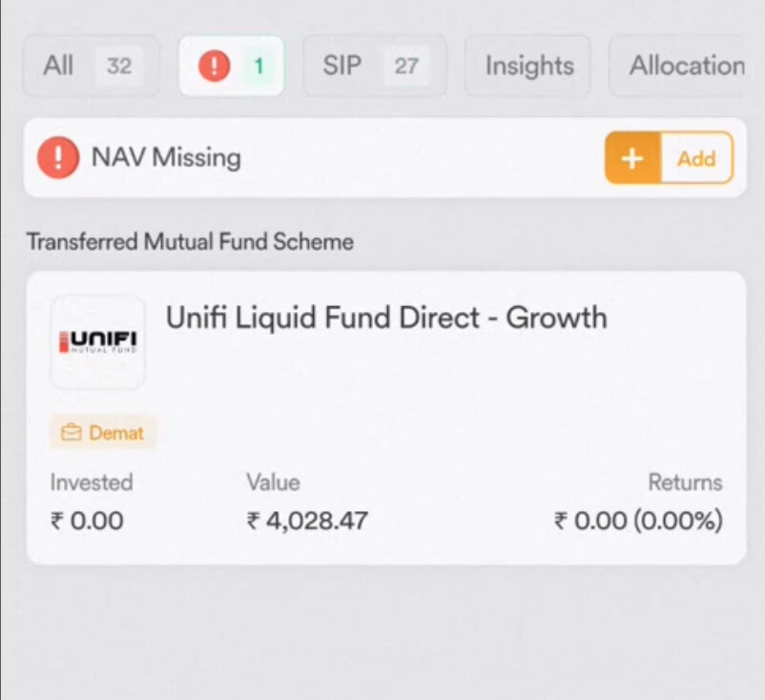Click the Returns ₹ 0.00 (0.00%) figure
This screenshot has height=700, width=765.
638,521
